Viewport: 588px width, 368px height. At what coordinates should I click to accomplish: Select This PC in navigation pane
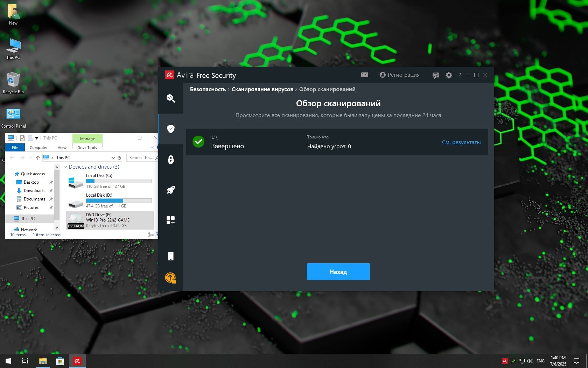pos(30,219)
